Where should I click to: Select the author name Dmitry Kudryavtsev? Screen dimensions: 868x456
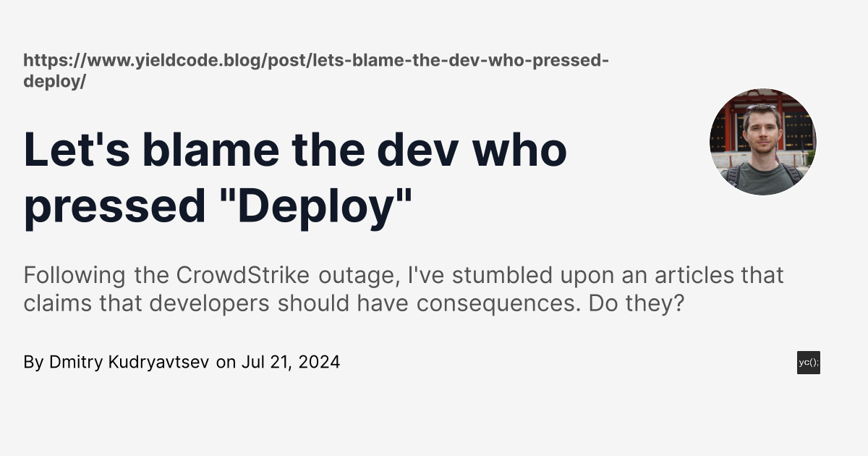[x=129, y=362]
